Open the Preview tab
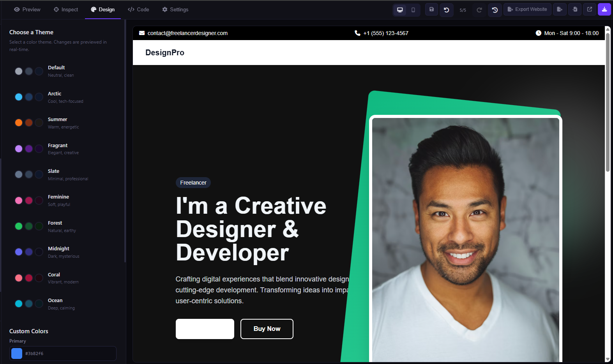The height and width of the screenshot is (364, 613). pos(27,9)
